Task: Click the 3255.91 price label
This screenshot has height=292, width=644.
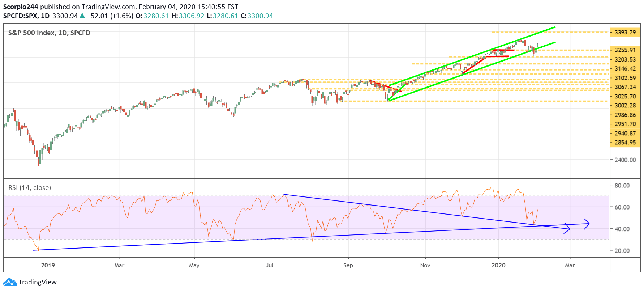Action: coord(625,50)
